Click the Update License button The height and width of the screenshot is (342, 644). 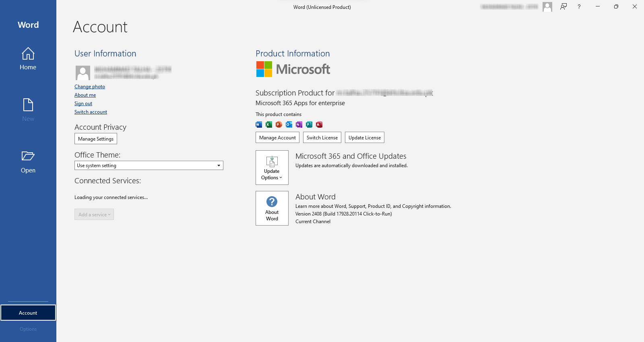click(365, 137)
